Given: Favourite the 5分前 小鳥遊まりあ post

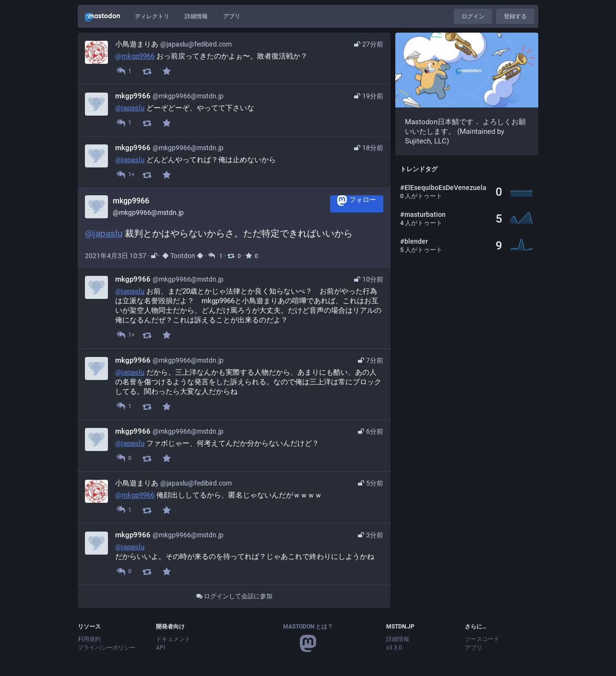Looking at the screenshot, I should click(x=166, y=510).
